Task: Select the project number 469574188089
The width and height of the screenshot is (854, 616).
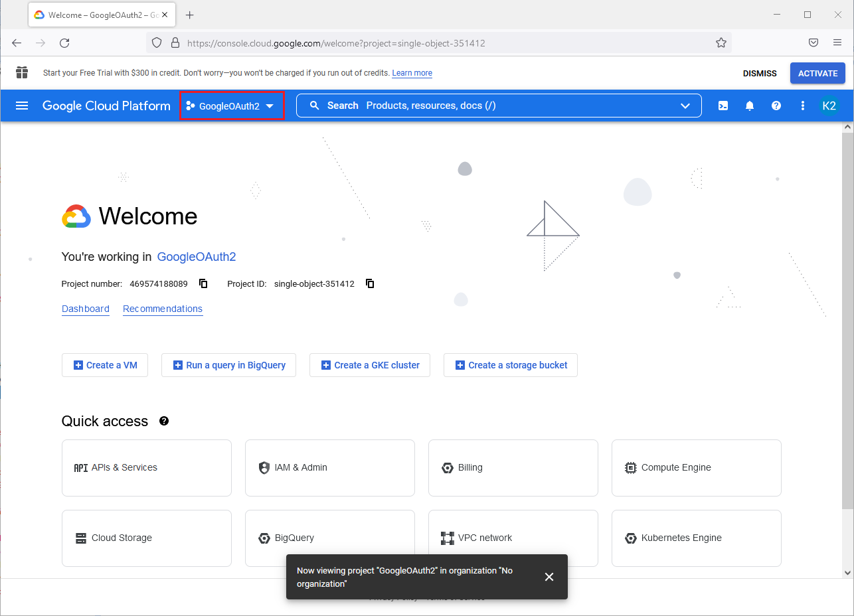Action: coord(159,284)
